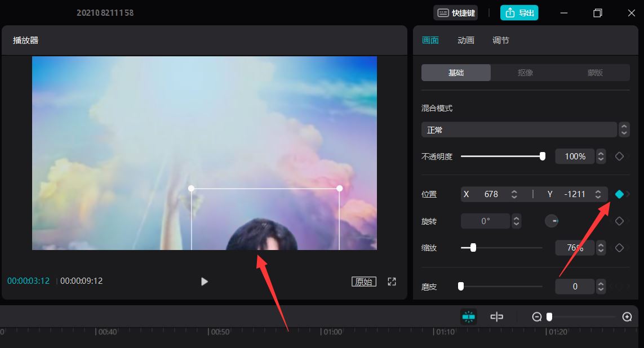Select the 基础 sub-tab
This screenshot has height=348, width=644.
pos(456,73)
